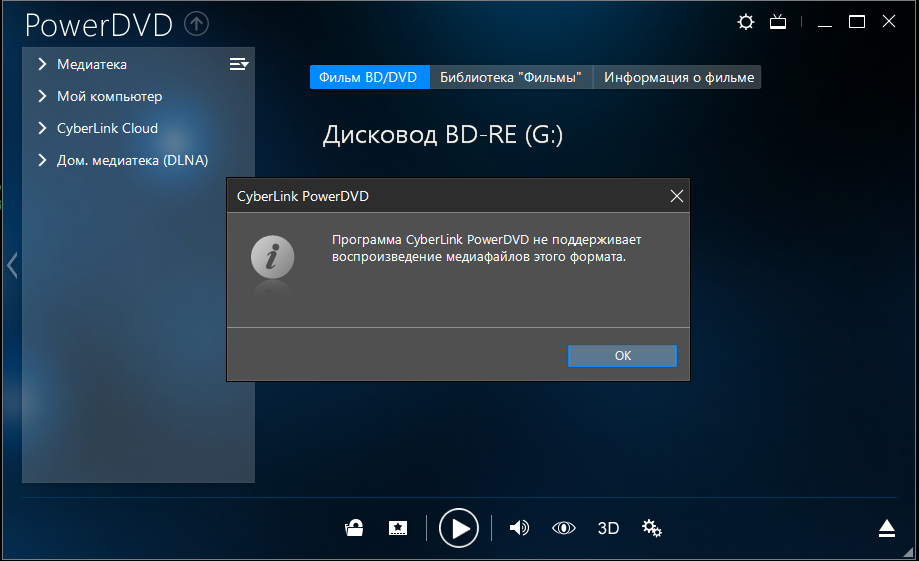Click the Дисковод BD-RE (G:) heading

pyautogui.click(x=443, y=135)
